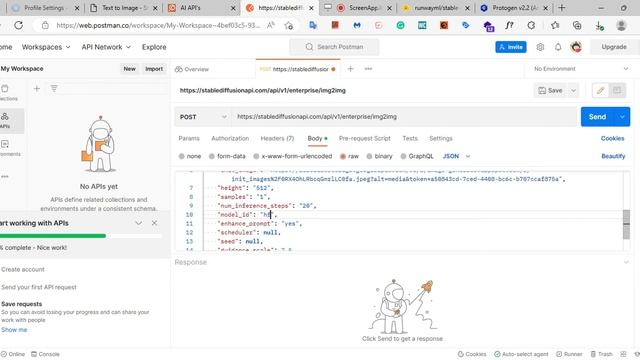Image resolution: width=640 pixels, height=360 pixels.
Task: Click the Import button
Action: click(154, 69)
